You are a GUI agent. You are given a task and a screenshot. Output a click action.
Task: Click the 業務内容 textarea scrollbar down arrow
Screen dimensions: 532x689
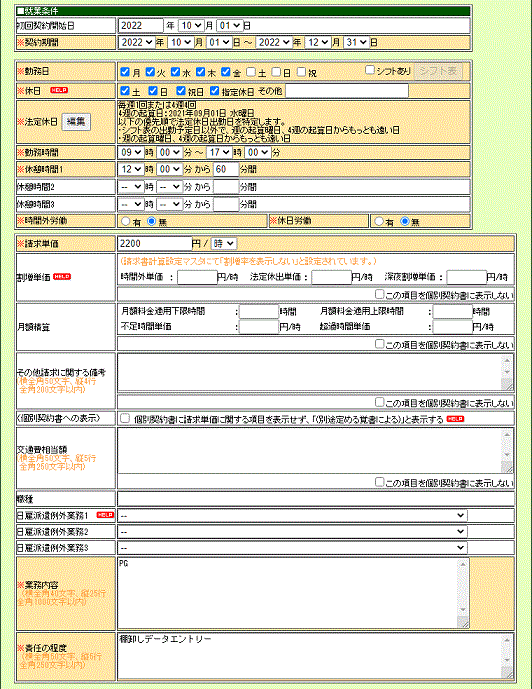[463, 609]
